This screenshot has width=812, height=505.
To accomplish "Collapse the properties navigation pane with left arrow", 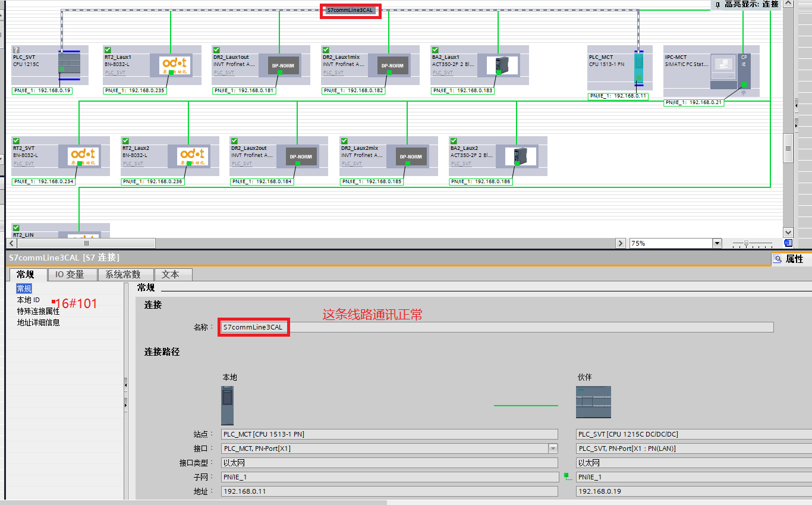I will point(125,385).
